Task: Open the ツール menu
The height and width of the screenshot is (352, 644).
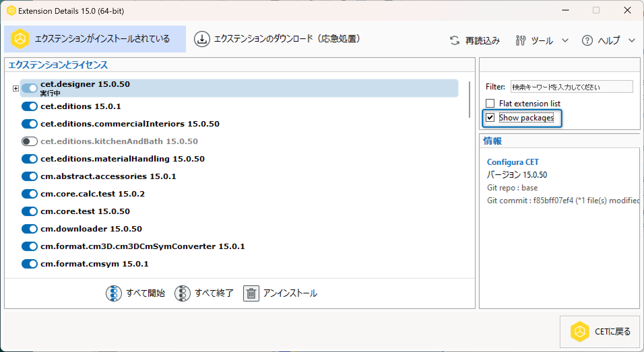Action: click(542, 41)
